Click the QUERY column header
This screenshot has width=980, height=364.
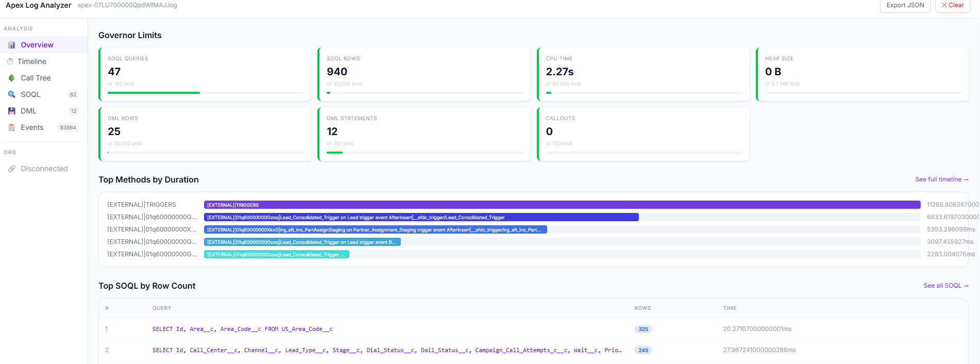point(162,308)
